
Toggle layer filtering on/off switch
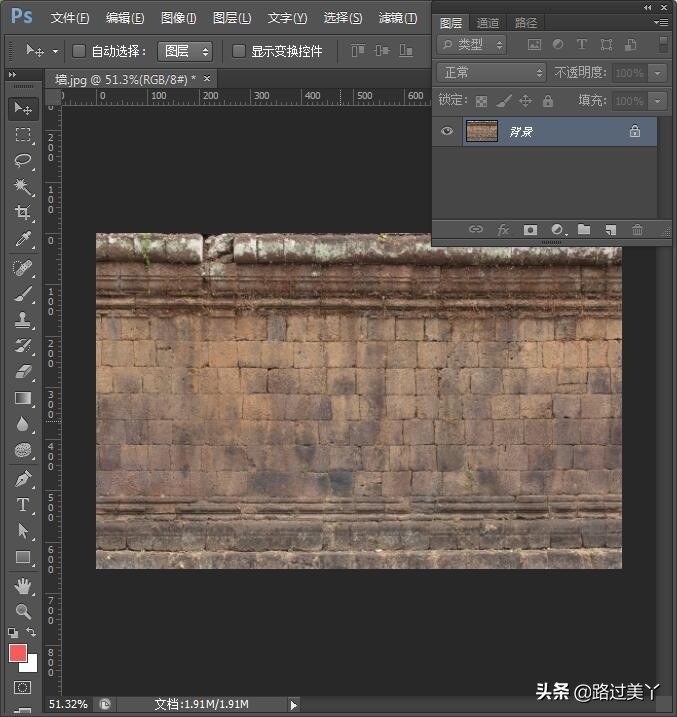click(663, 44)
